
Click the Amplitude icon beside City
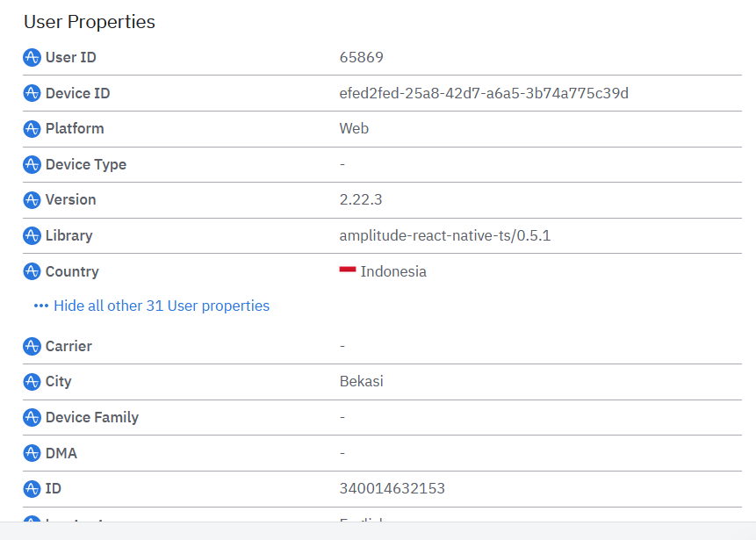pos(32,382)
